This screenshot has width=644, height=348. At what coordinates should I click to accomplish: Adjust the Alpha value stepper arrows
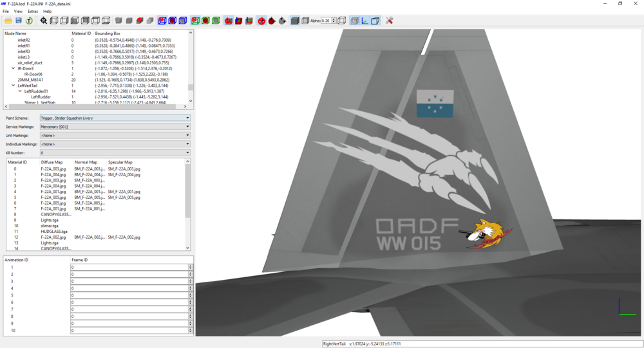click(x=334, y=21)
